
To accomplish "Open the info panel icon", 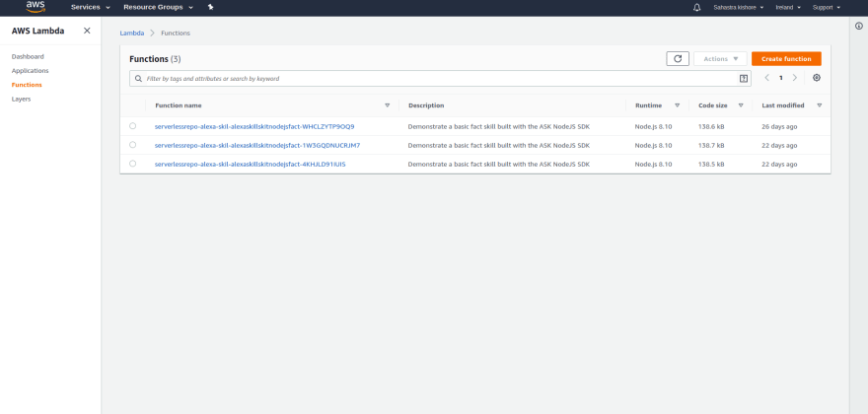I will (x=858, y=26).
